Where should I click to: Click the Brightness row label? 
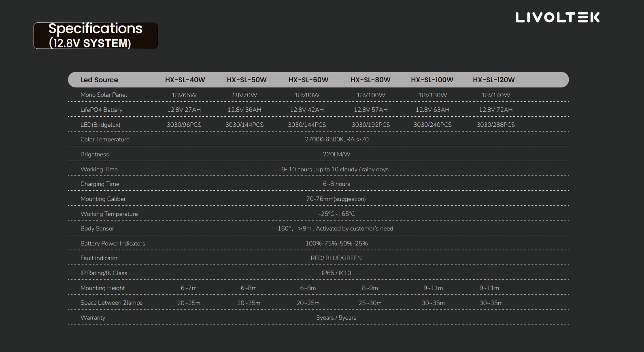click(x=95, y=154)
